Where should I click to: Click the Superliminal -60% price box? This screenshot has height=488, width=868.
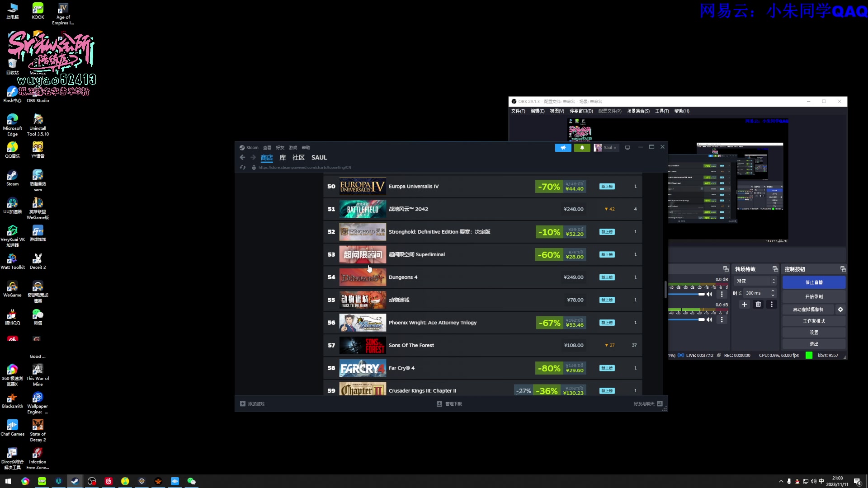point(561,254)
